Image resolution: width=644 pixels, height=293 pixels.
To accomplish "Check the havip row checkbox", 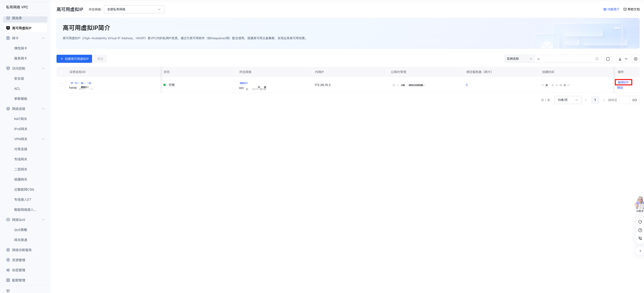I will [61, 85].
